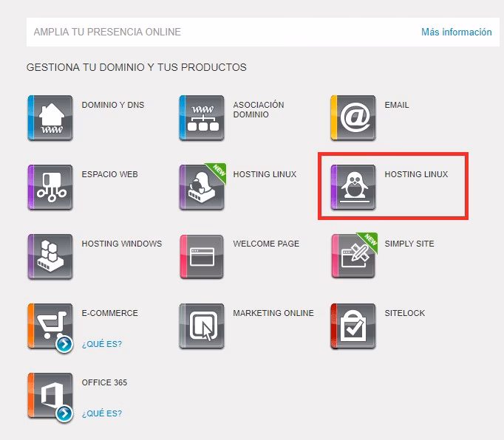Open the Hosting Linux icon with NEW ribbon
Screen dimensions: 504x440
[x=202, y=186]
